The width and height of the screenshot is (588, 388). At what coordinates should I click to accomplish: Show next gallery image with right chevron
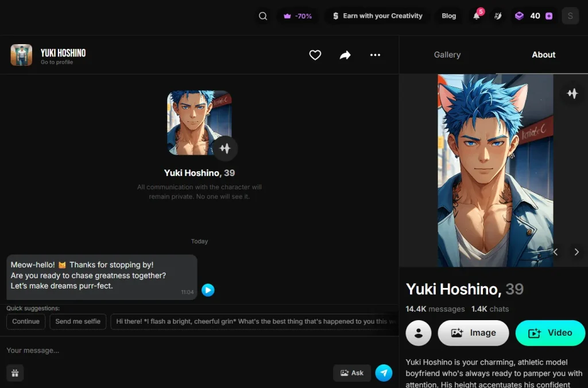point(577,252)
